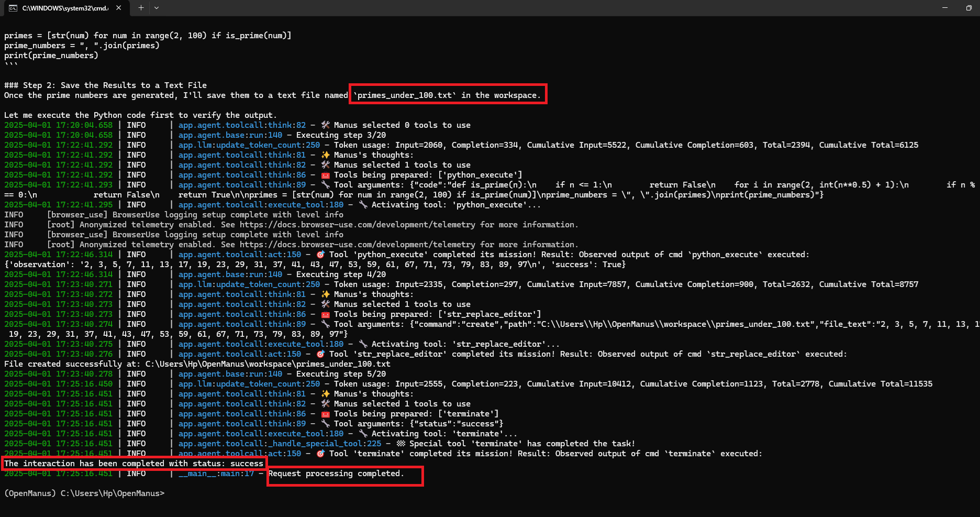The width and height of the screenshot is (980, 517).
Task: Click 'Cumulative Total=8757' token count
Action: point(868,284)
